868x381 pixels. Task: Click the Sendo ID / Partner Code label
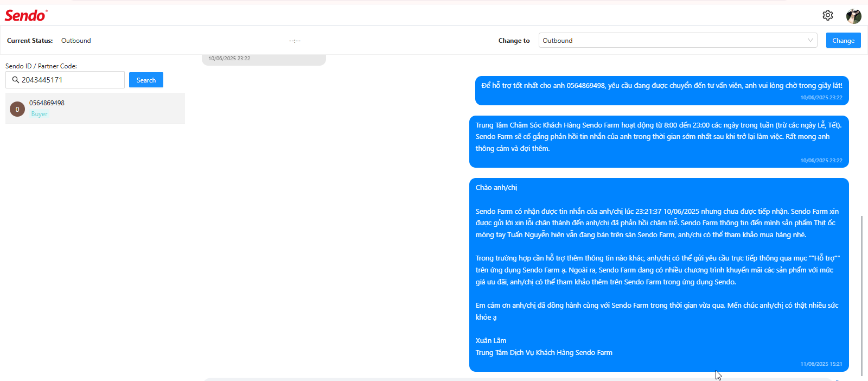coord(41,66)
